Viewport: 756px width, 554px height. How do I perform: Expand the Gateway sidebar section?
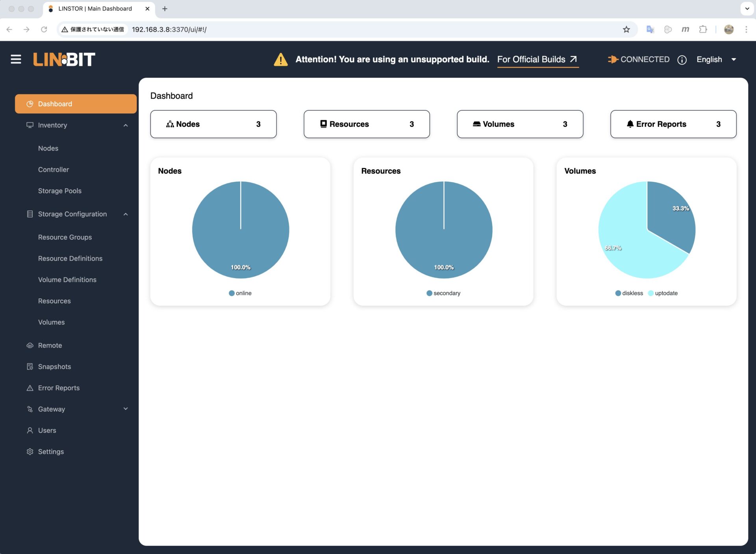point(126,409)
